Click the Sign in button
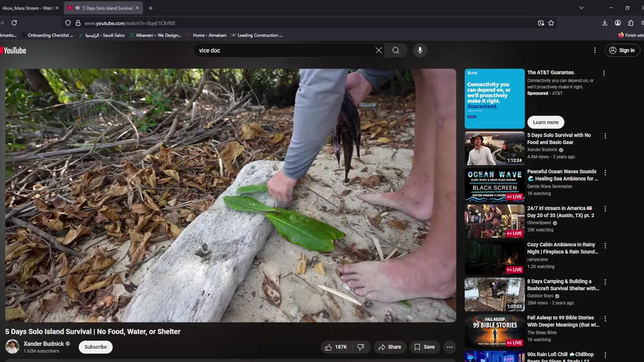Image resolution: width=644 pixels, height=362 pixels. [x=622, y=50]
